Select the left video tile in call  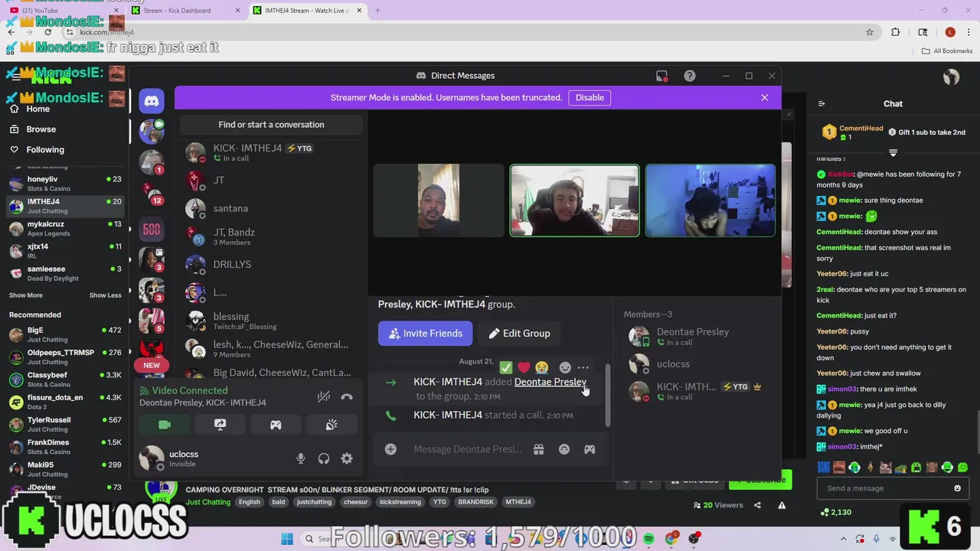(x=439, y=201)
